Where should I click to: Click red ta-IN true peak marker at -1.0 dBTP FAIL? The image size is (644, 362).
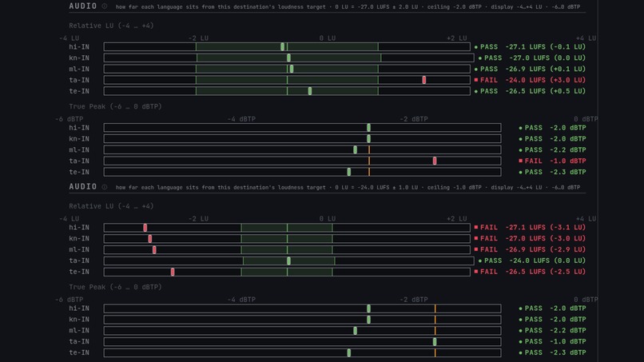point(435,161)
